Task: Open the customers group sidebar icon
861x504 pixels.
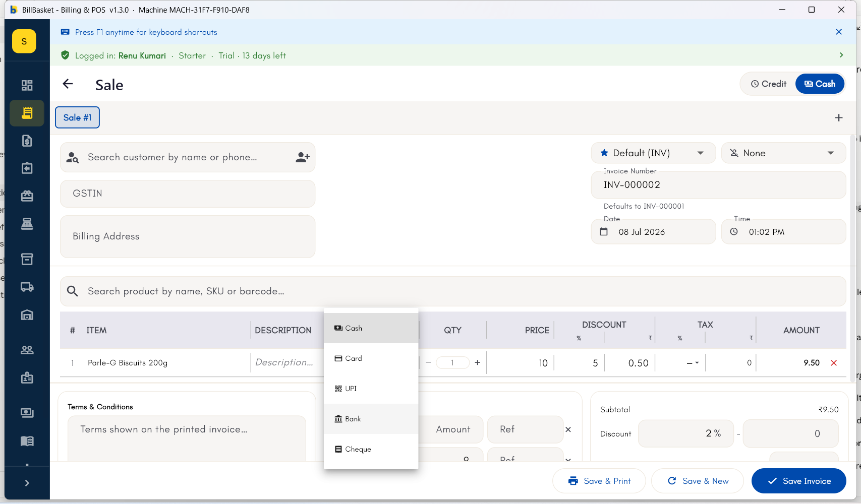Action: click(x=27, y=350)
